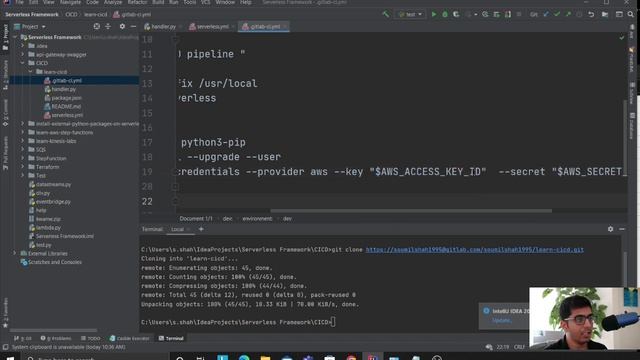Select gitlab-ci.yml in project tree

67,80
